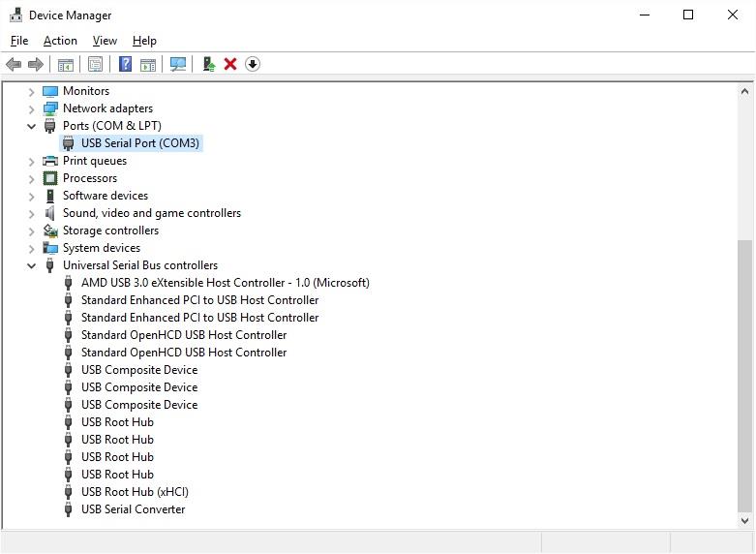Expand the Network adapters category
Screen dimensions: 756x554
coord(32,108)
